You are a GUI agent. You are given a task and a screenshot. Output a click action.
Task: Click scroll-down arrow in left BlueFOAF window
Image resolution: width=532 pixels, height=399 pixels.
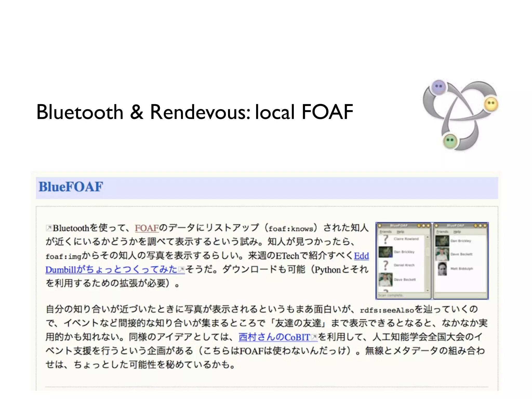[427, 290]
